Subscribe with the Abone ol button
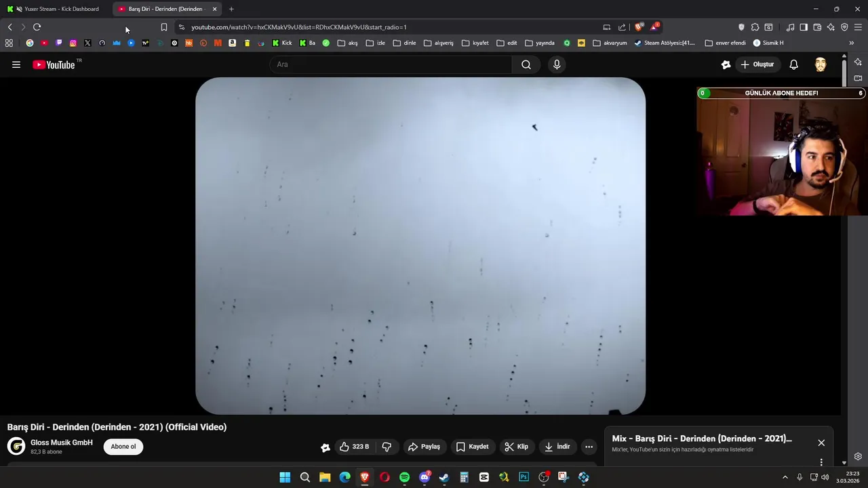The height and width of the screenshot is (488, 868). pyautogui.click(x=123, y=447)
